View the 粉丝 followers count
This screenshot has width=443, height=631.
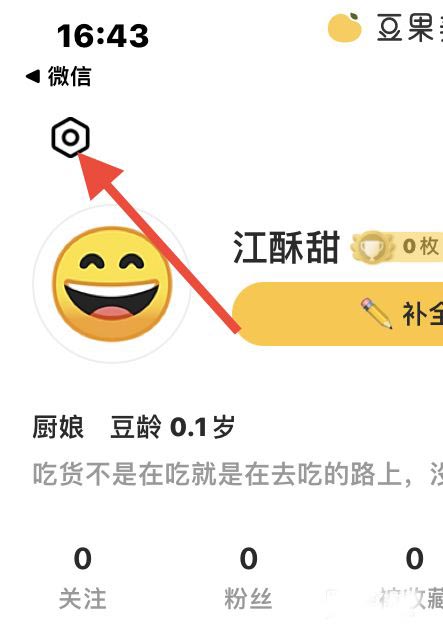248,579
